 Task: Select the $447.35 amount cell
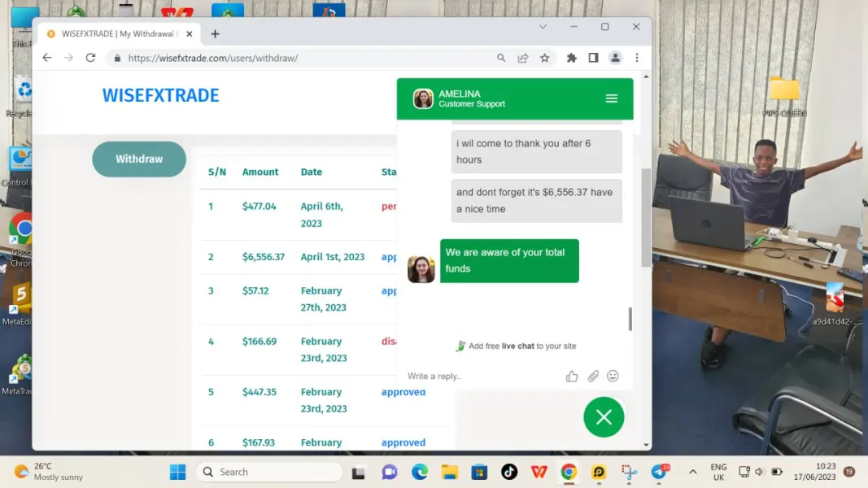[x=259, y=392]
